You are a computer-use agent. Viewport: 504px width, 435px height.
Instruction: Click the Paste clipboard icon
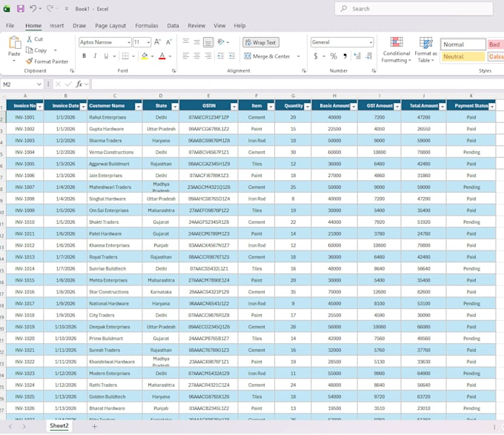click(x=14, y=43)
